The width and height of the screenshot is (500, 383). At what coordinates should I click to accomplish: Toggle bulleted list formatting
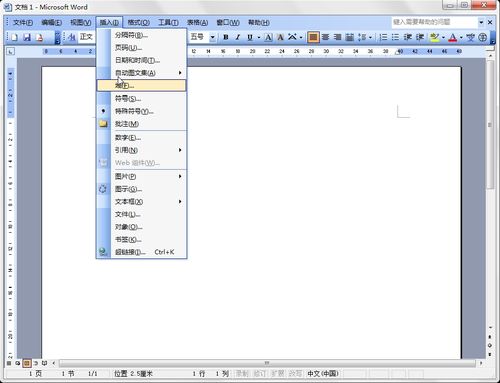coord(395,37)
